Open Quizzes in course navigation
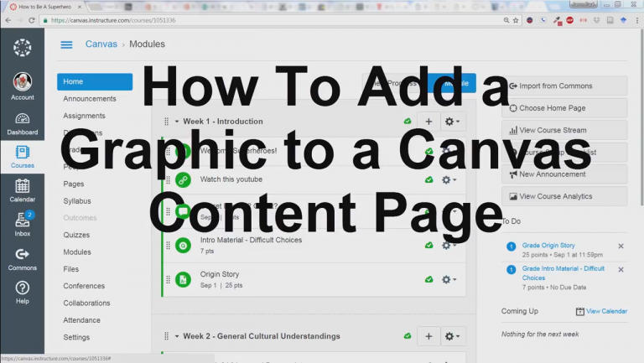644x363 pixels. 76,235
